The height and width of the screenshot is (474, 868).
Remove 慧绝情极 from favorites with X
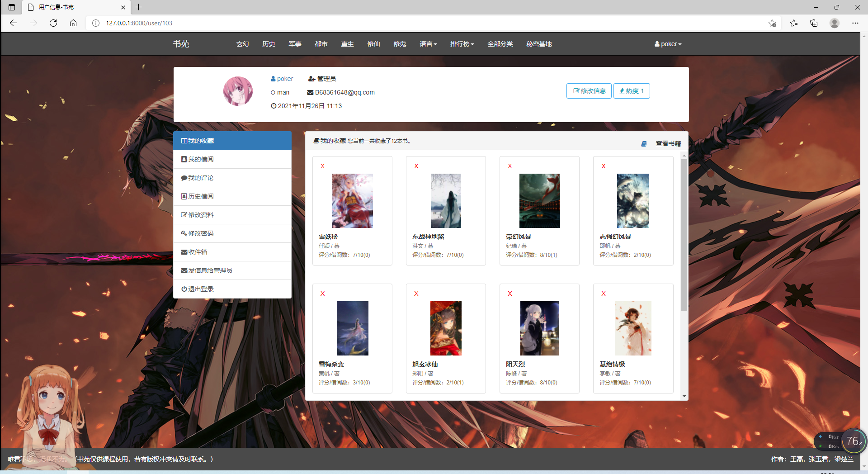click(604, 294)
